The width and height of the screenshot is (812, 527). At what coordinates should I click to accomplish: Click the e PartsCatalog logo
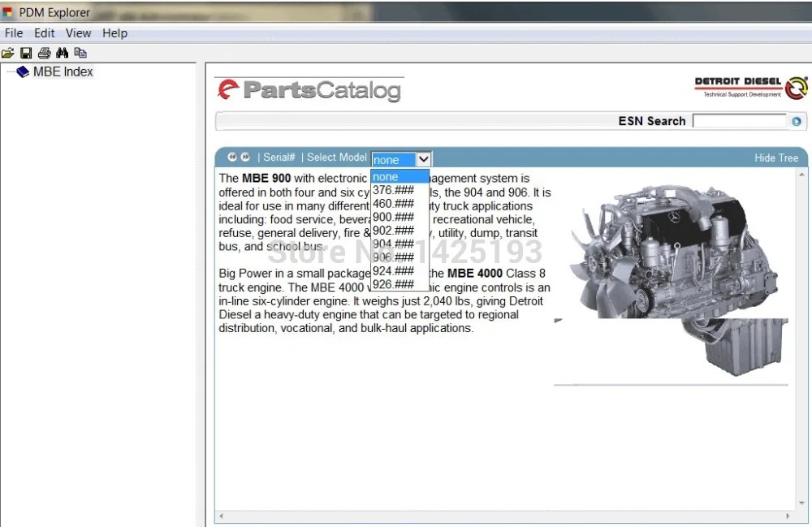click(309, 90)
